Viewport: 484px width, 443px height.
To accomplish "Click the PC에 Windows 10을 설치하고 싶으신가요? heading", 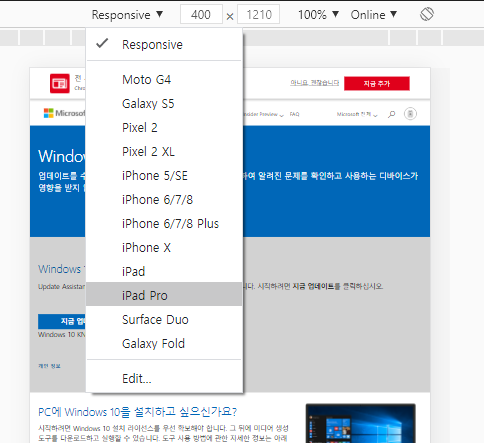I will click(x=137, y=412).
